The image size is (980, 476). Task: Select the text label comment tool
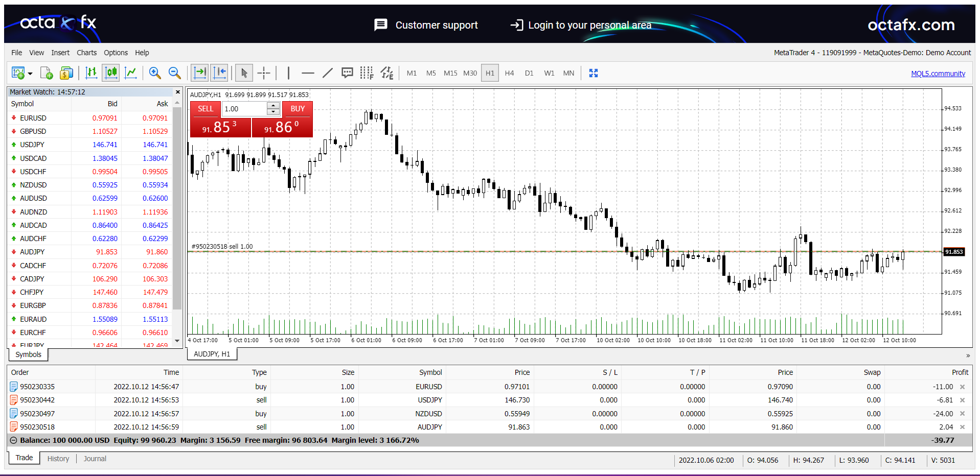[347, 73]
